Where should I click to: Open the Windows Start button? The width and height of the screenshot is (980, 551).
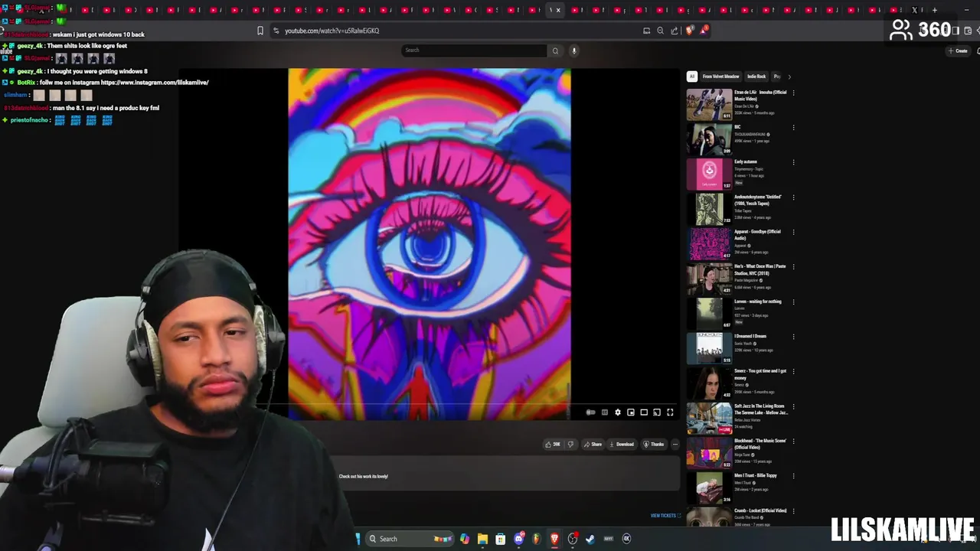click(x=358, y=539)
